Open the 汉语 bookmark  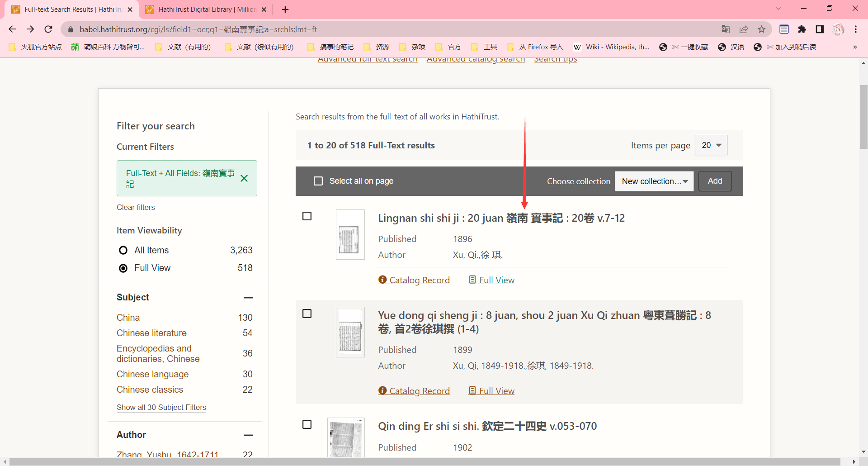coord(731,47)
